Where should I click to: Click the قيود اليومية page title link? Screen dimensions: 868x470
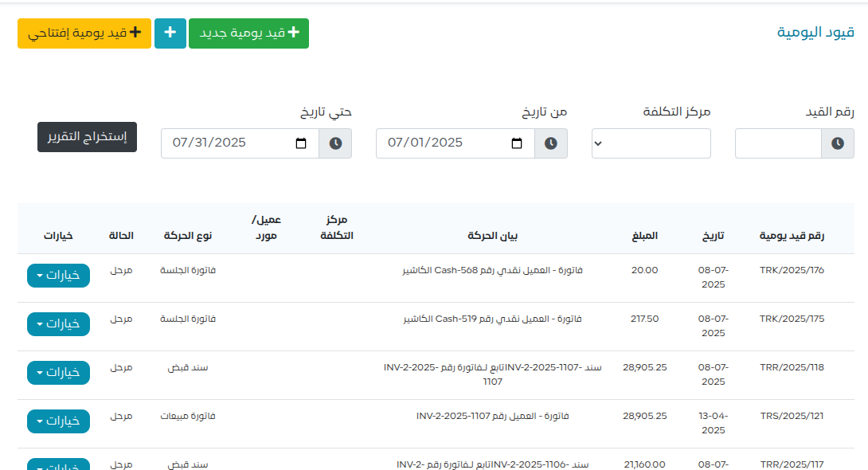pyautogui.click(x=815, y=32)
